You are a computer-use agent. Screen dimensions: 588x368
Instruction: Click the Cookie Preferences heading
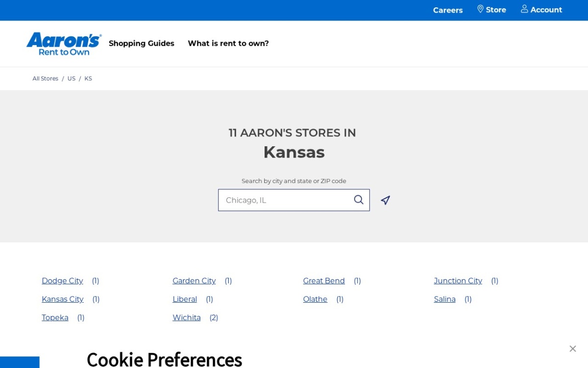[x=165, y=359]
